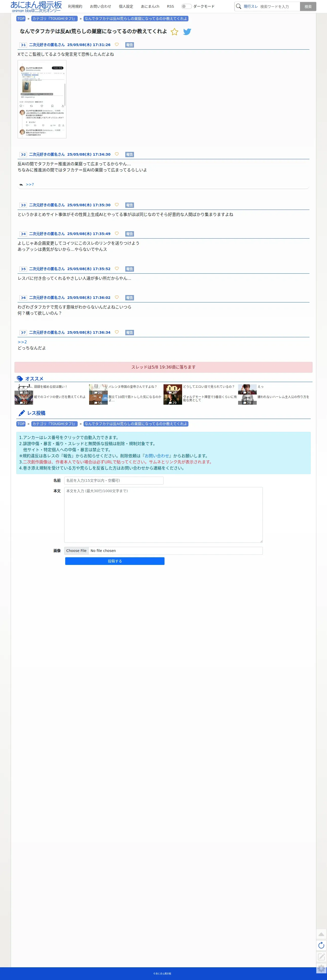Like post 2 with the heart icon
This screenshot has width=327, height=980.
tap(117, 154)
